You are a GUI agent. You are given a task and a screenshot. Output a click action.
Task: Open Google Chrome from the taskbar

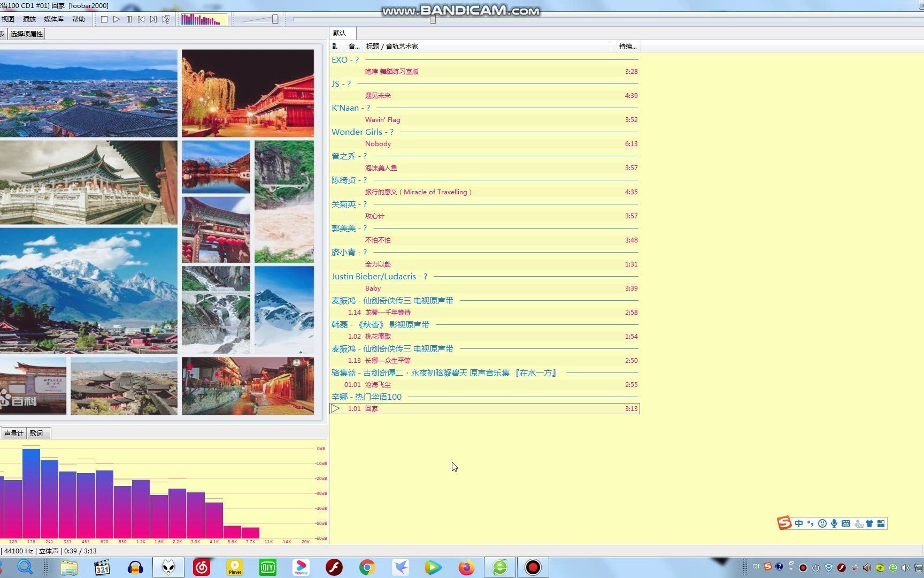pyautogui.click(x=367, y=567)
